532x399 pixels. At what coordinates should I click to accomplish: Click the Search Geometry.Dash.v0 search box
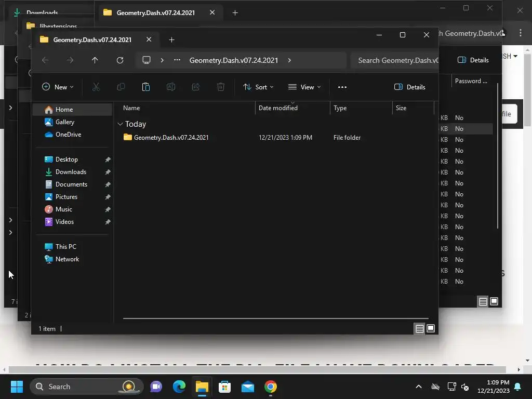tap(395, 60)
